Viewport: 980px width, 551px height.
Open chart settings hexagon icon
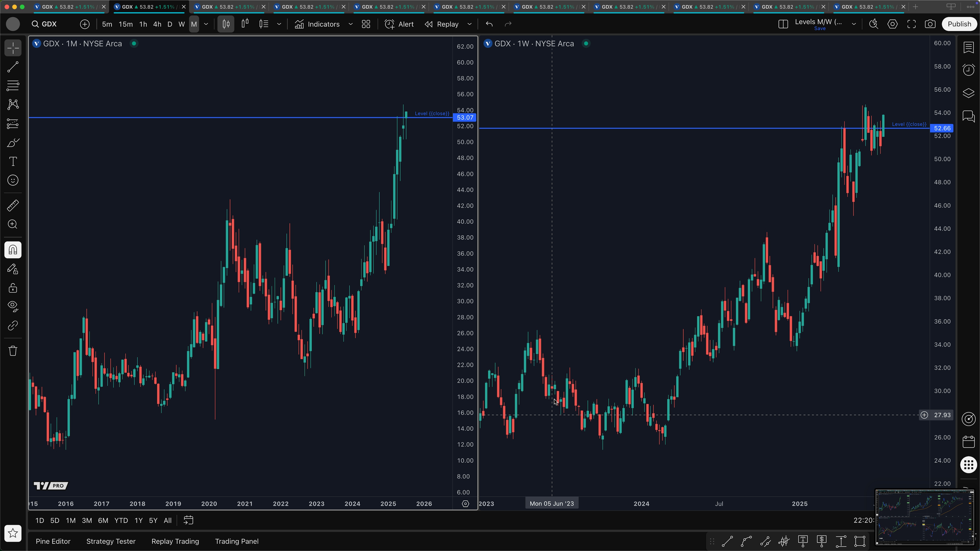(892, 24)
